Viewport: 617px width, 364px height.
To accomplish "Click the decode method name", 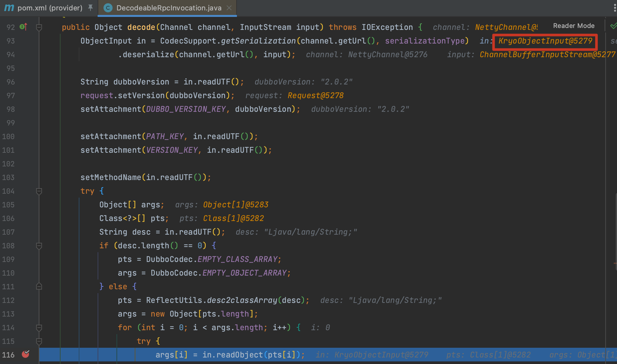I will tap(141, 27).
